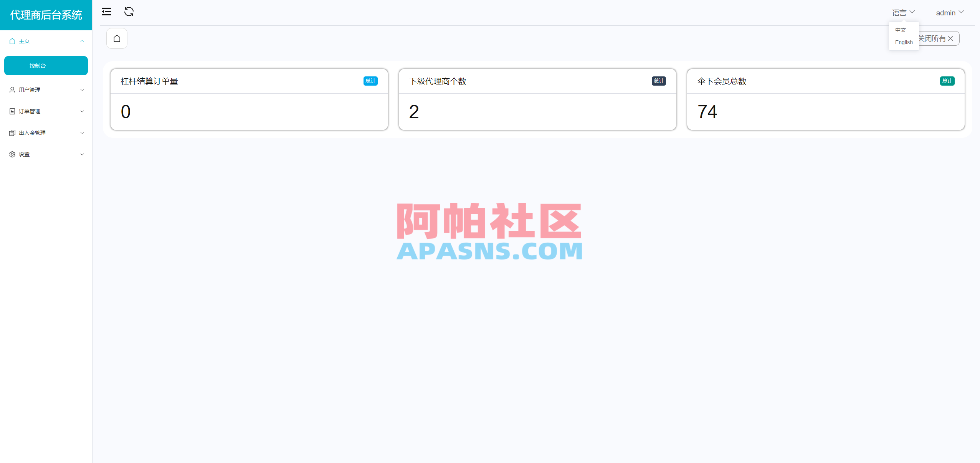This screenshot has height=463, width=980.
Task: Click the 下级代理商个数 total badge
Action: (x=658, y=81)
